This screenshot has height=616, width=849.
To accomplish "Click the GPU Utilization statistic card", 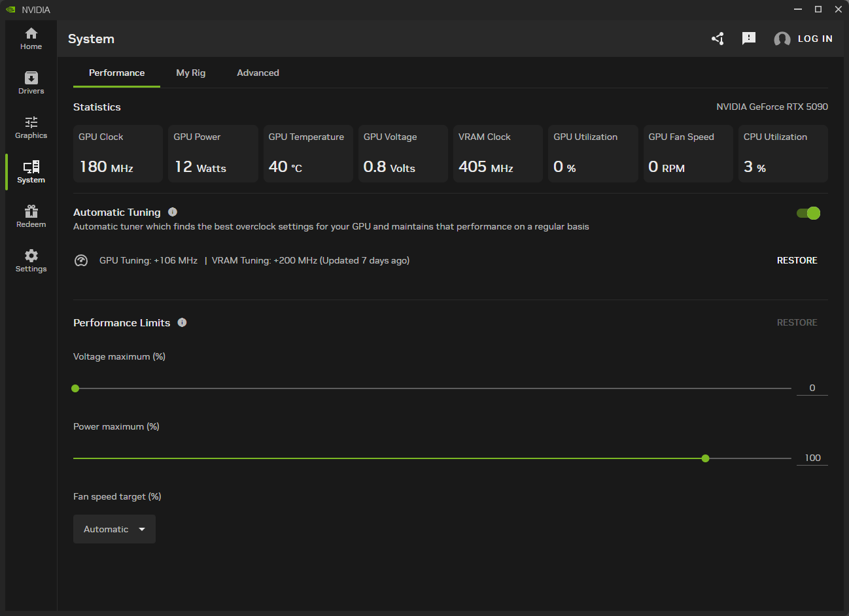I will pos(593,154).
